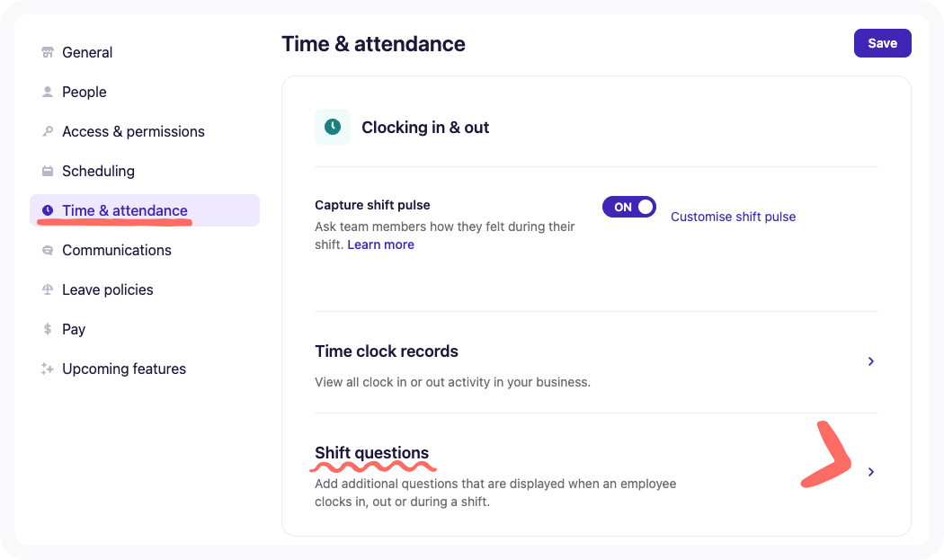Click the Time & attendance clock icon
Viewport: 944px width, 560px height.
click(x=47, y=210)
